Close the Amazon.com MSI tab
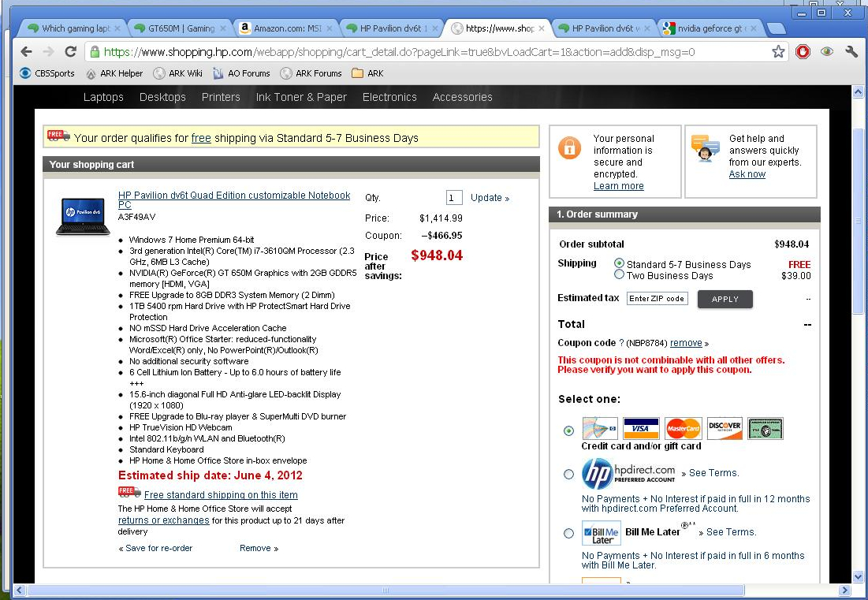This screenshot has height=600, width=868. (330, 28)
